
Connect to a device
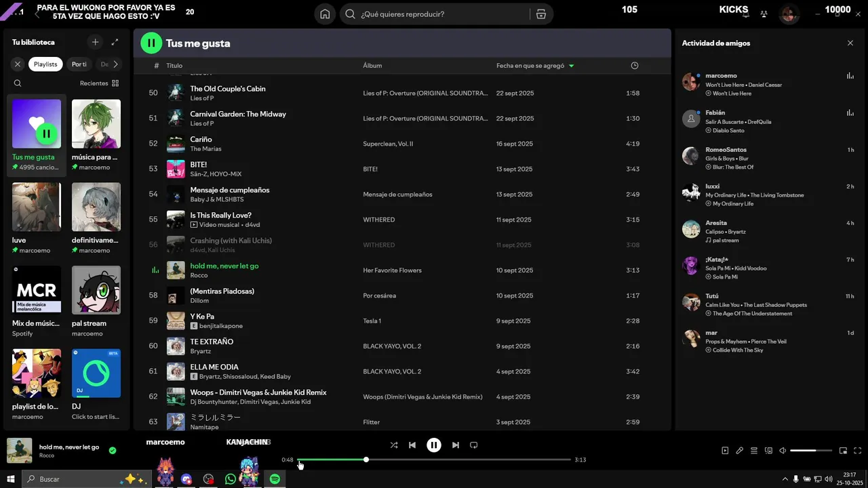click(768, 451)
